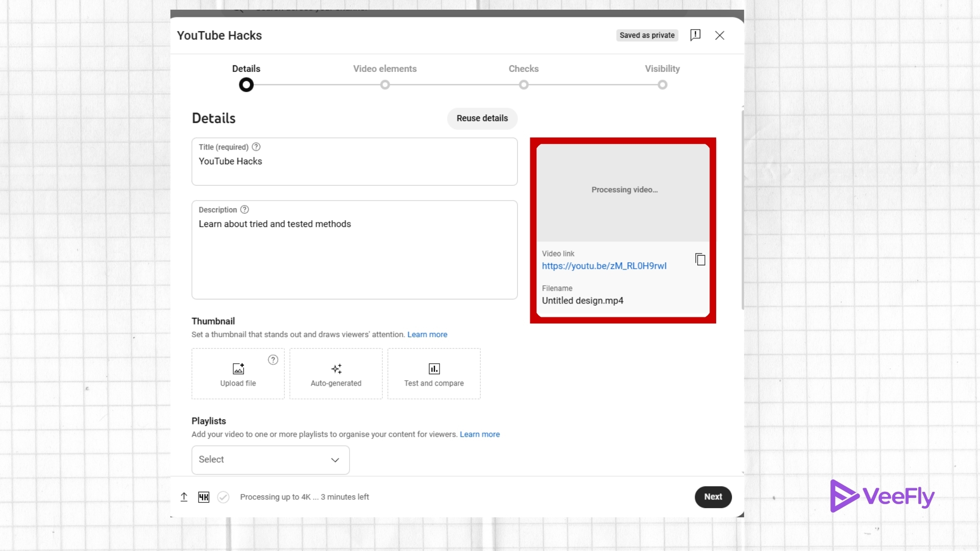Click into the Description text area
This screenshot has height=551, width=980.
click(x=355, y=250)
